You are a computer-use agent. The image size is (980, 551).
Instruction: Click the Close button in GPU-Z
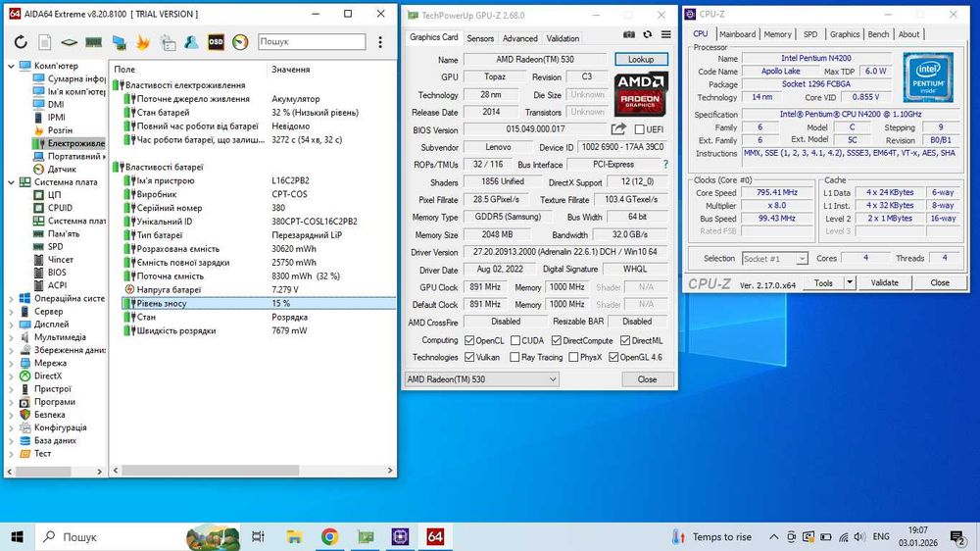(x=647, y=379)
